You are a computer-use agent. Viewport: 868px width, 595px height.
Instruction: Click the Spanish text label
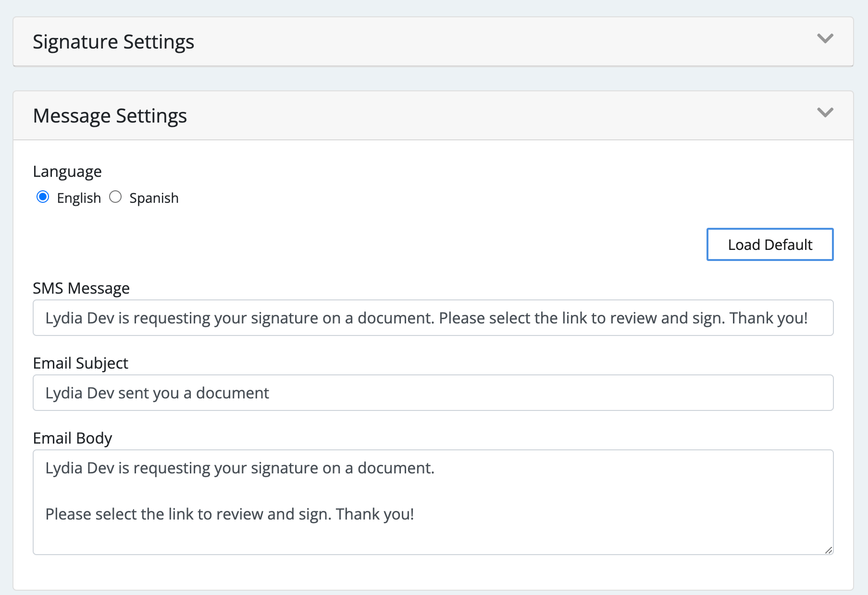tap(154, 198)
